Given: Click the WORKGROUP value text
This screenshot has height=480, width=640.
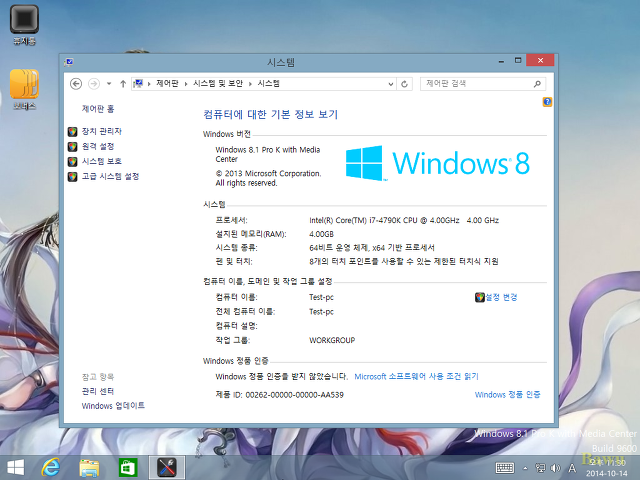Looking at the screenshot, I should 332,340.
